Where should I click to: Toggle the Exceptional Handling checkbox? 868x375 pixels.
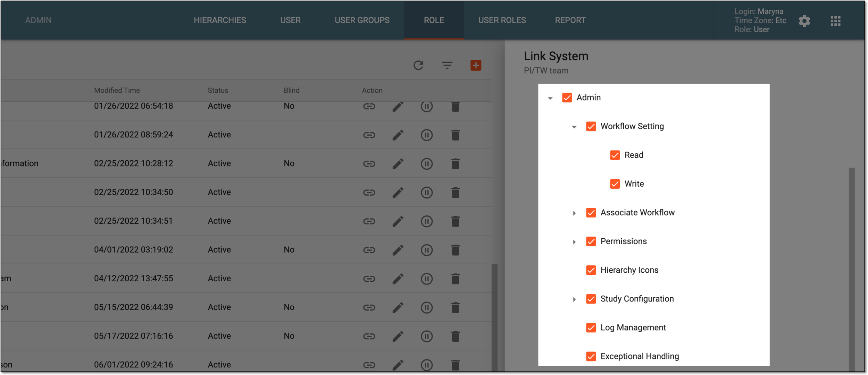(x=591, y=357)
